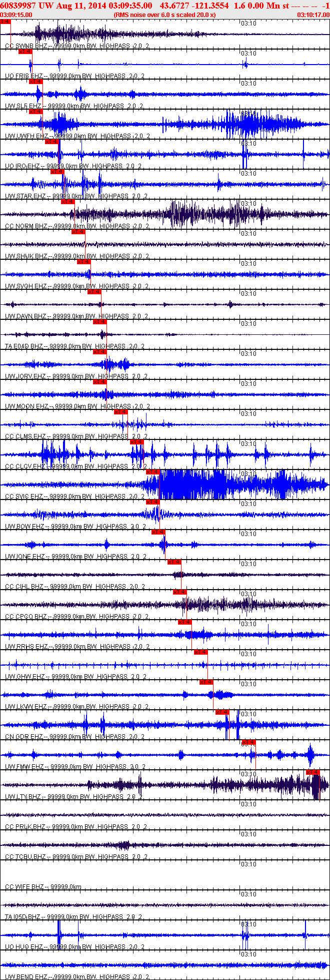The image size is (330, 980).
Task: Click the 'UW BOW EHZ' station label
Action: coord(24,527)
